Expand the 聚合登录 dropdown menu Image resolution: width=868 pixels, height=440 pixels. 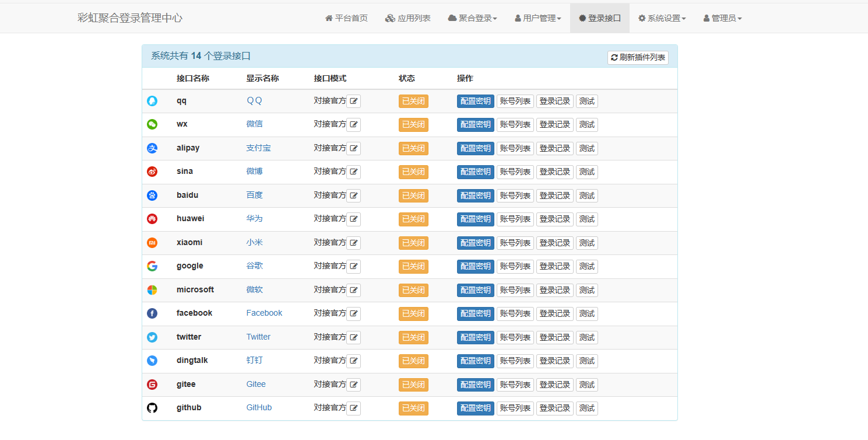tap(473, 18)
